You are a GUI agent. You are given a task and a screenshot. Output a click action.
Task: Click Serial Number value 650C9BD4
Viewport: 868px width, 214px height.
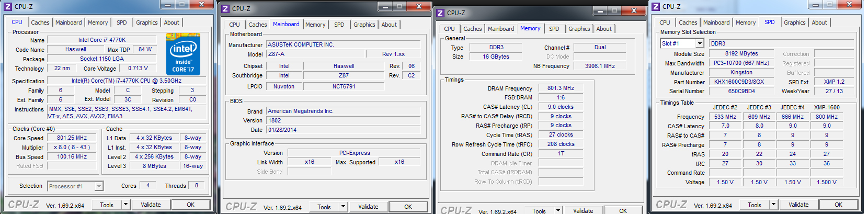coord(741,91)
